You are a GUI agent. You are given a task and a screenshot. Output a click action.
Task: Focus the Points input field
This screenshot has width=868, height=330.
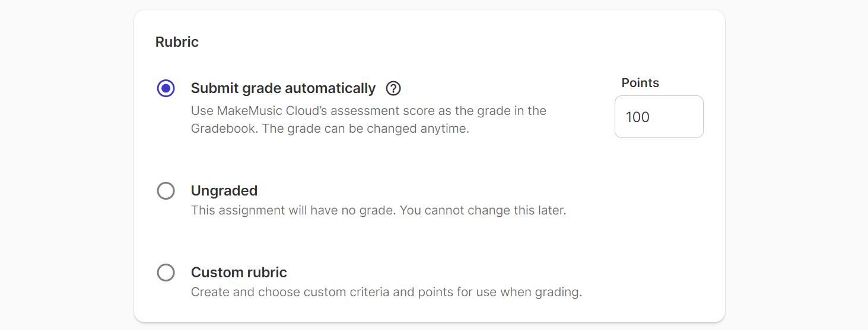tap(659, 117)
